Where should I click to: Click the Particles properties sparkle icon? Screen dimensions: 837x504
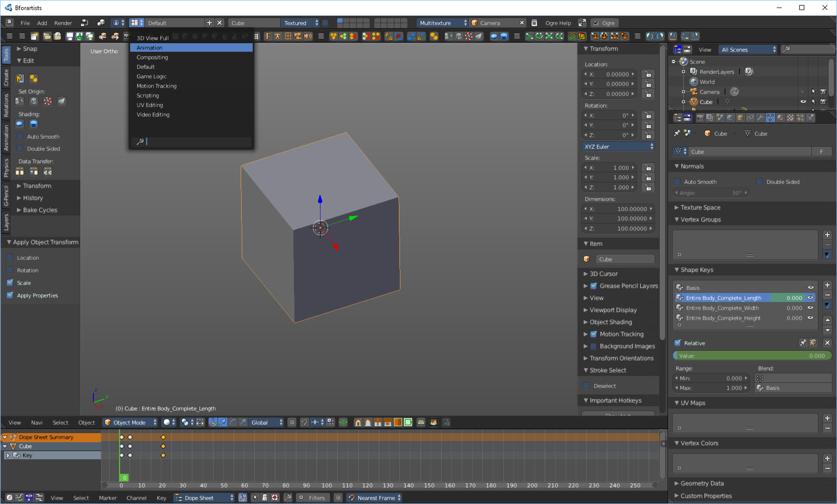800,118
